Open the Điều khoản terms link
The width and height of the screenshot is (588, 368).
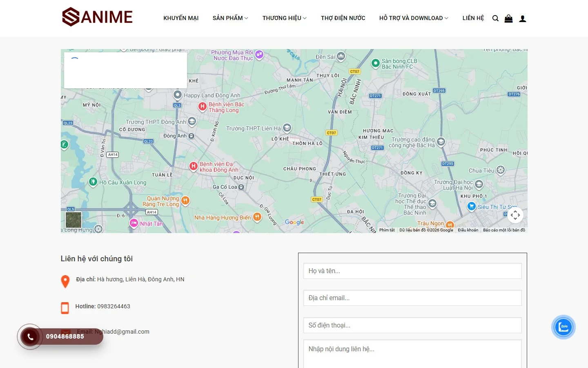(x=468, y=230)
